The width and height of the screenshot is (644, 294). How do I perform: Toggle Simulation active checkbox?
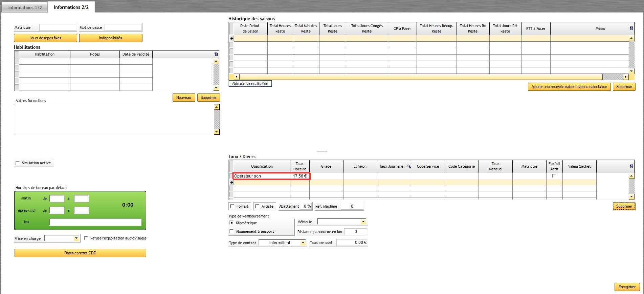point(18,163)
